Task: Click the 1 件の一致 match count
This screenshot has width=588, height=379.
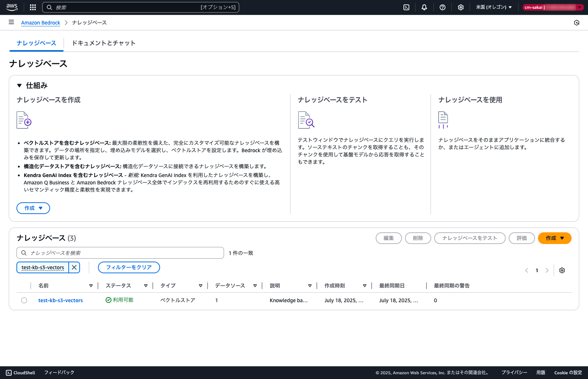Action: tap(241, 253)
